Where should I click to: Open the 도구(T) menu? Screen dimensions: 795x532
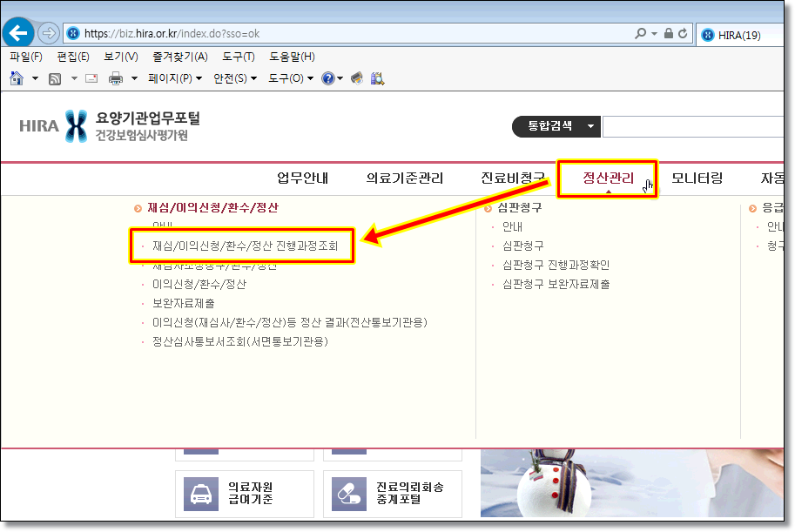click(x=239, y=57)
